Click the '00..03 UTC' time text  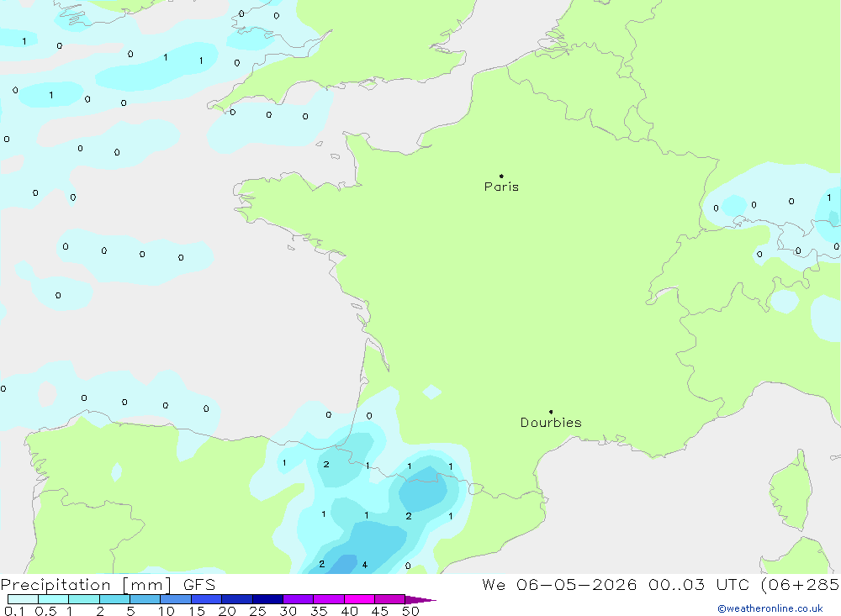coord(698,584)
